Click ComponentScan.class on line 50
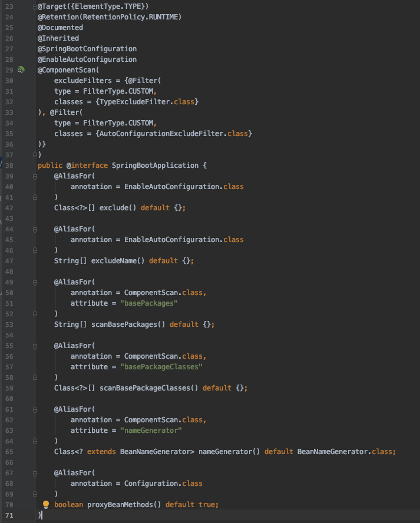Viewport: 420px width, 523px height. 163,293
